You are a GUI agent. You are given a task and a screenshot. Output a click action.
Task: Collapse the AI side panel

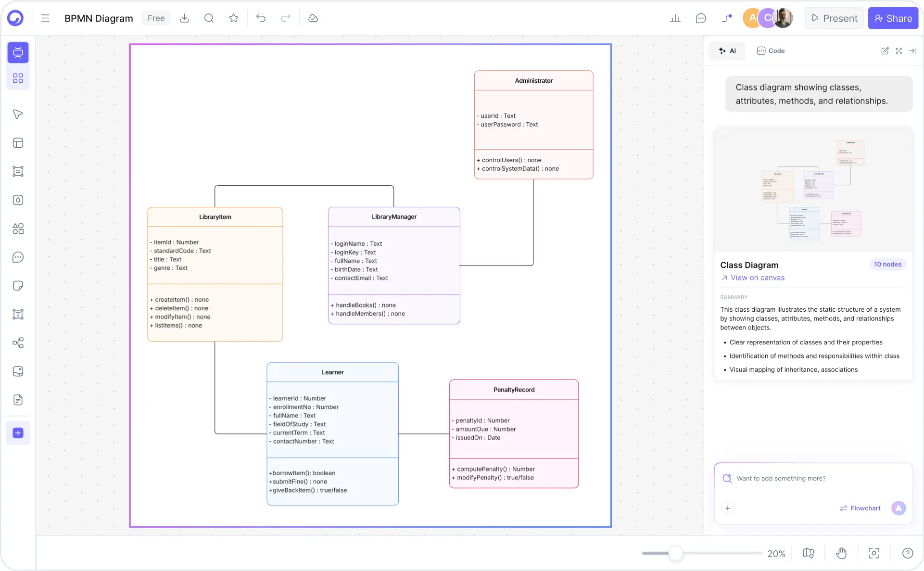pos(913,51)
